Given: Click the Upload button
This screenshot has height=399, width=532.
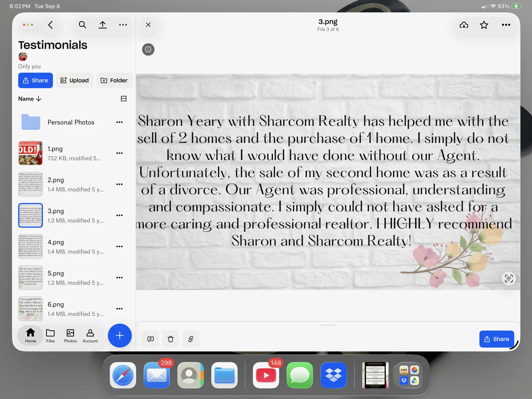Looking at the screenshot, I should tap(75, 80).
